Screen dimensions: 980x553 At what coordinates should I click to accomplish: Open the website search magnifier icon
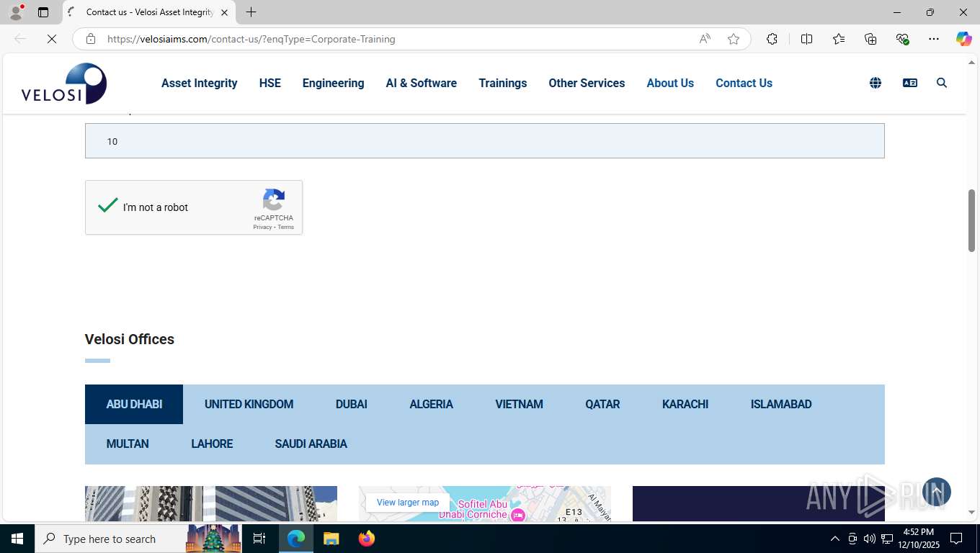pos(942,83)
